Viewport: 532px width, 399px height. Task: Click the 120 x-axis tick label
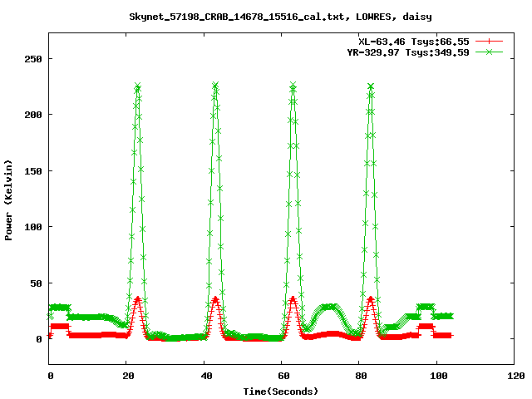(515, 376)
